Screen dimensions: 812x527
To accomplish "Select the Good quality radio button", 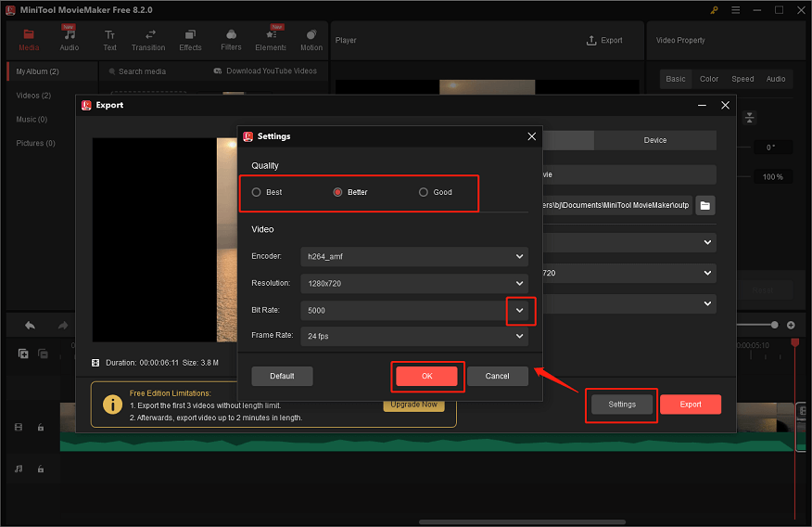I will [x=423, y=192].
